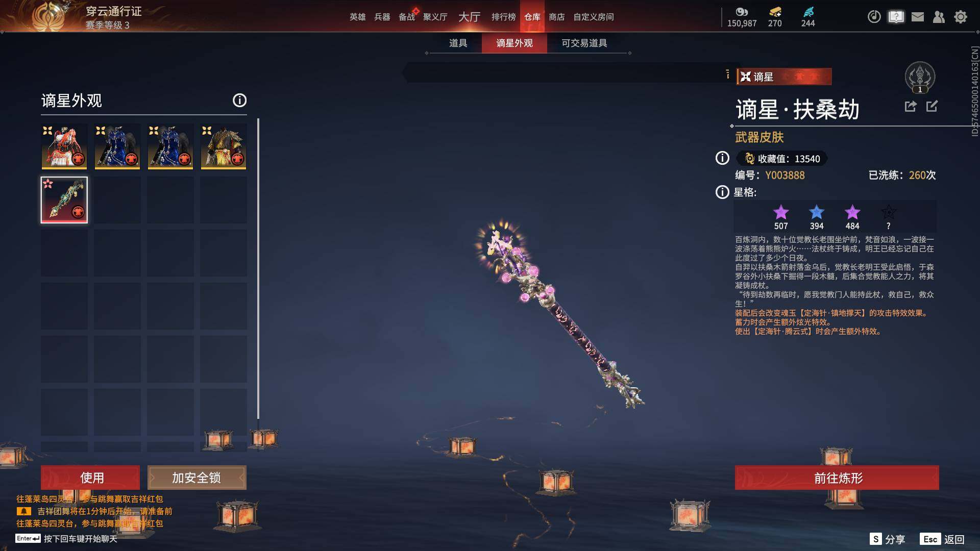Viewport: 980px width, 551px height.
Task: Select the red-haired costume thumbnail
Action: click(64, 146)
